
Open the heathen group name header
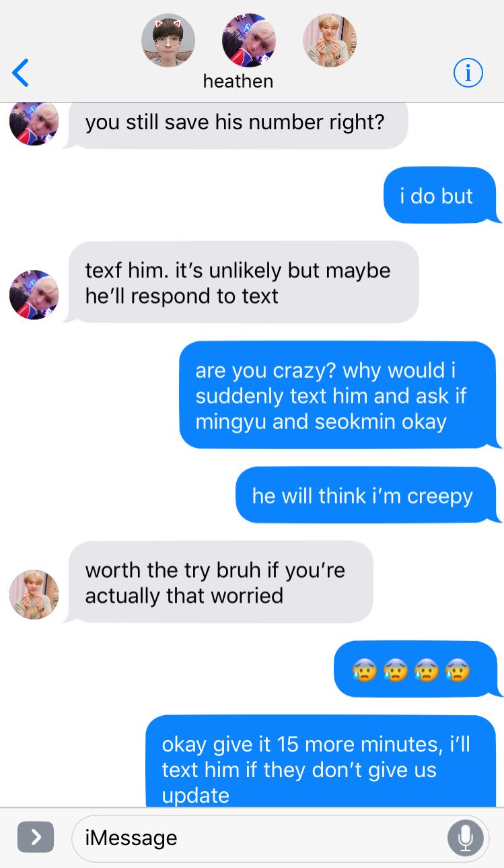[x=238, y=81]
